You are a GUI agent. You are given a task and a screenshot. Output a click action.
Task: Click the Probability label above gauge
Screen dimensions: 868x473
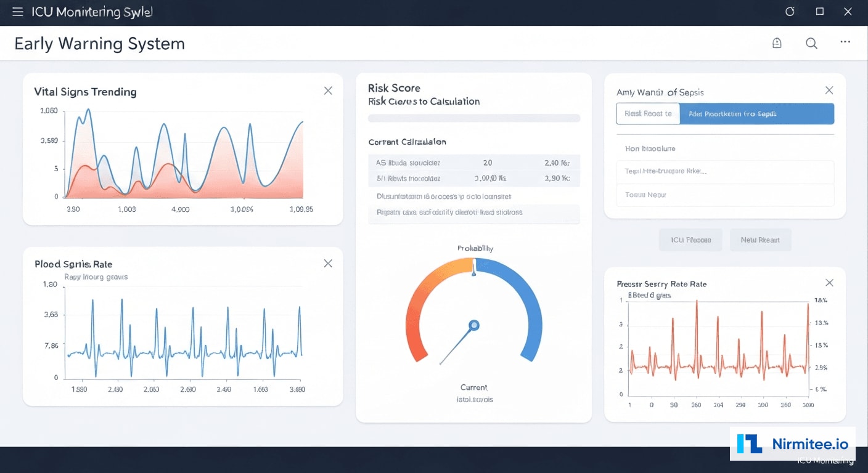[475, 248]
